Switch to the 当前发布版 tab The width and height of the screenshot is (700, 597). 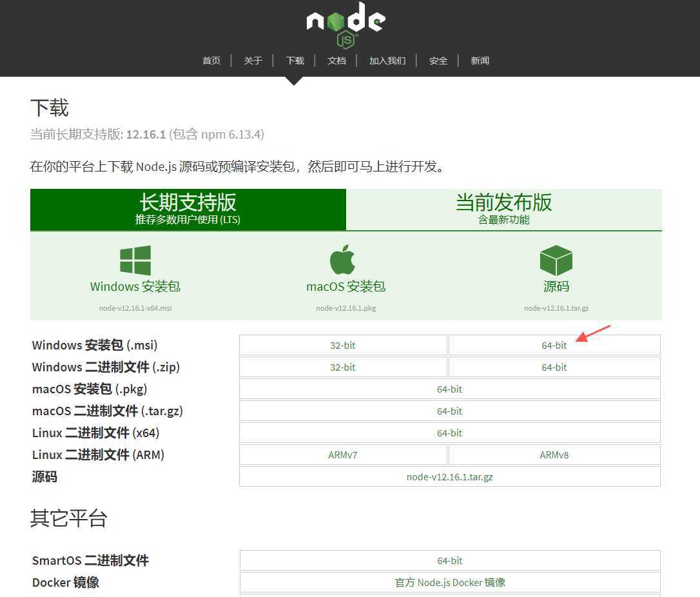[503, 210]
